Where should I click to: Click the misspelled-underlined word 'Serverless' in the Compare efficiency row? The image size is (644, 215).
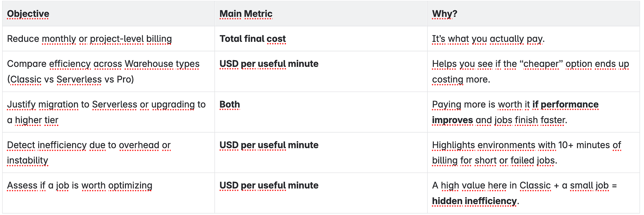pos(79,79)
